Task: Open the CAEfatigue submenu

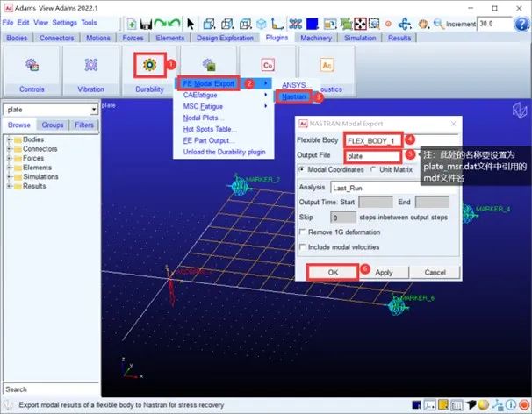Action: (x=224, y=95)
